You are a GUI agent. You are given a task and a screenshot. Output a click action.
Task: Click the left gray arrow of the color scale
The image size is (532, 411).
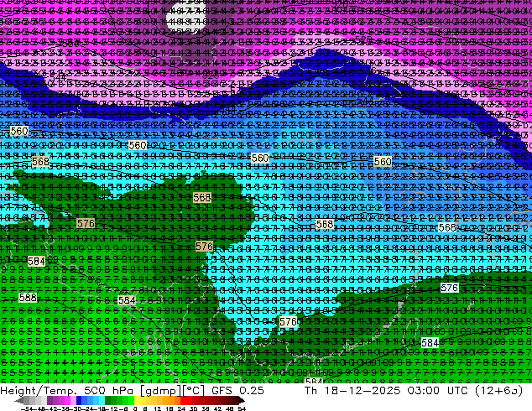pos(19,400)
